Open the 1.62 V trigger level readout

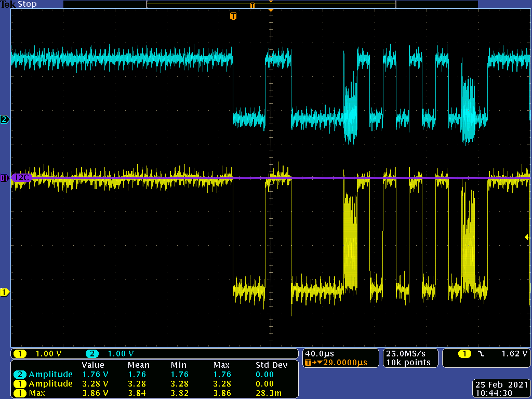coord(515,354)
